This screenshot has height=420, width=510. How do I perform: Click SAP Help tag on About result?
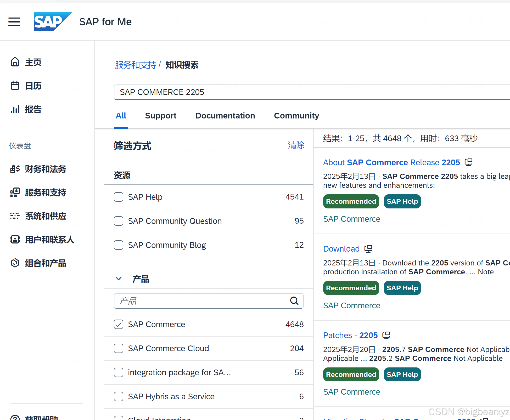click(x=402, y=201)
